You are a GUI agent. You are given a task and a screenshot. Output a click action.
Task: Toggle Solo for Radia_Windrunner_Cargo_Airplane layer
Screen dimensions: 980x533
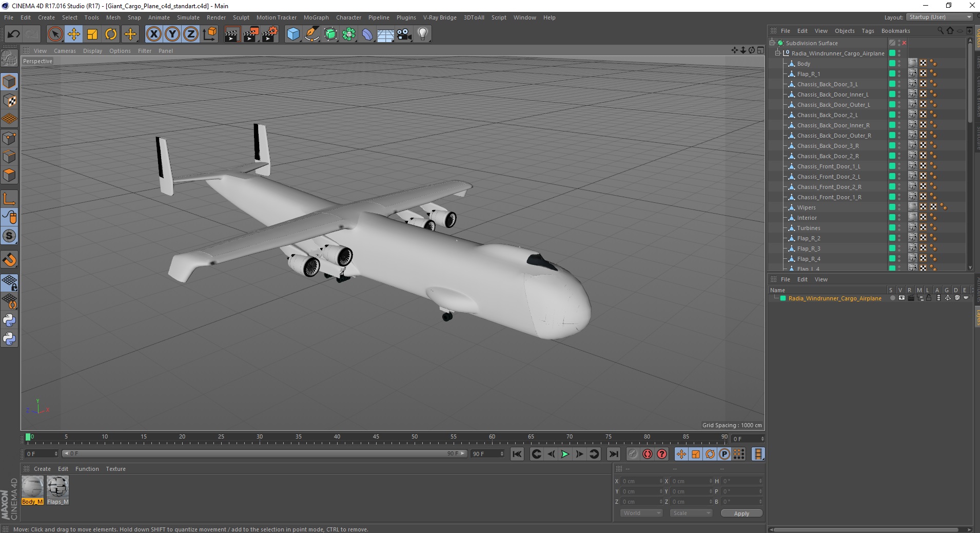[x=892, y=298]
